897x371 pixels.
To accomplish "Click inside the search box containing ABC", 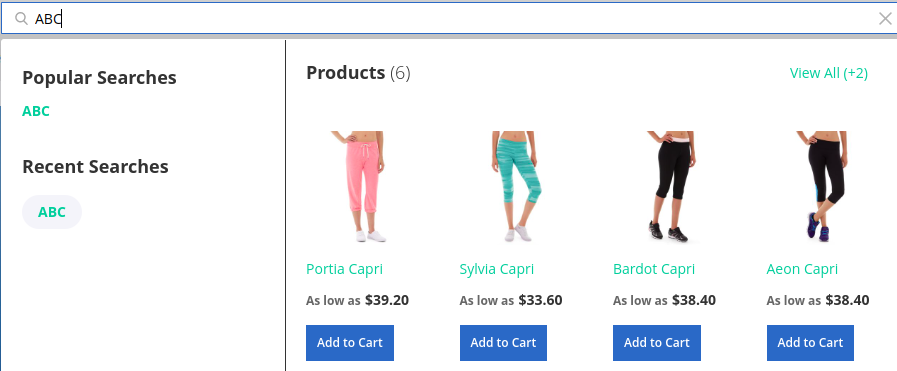I will point(448,19).
